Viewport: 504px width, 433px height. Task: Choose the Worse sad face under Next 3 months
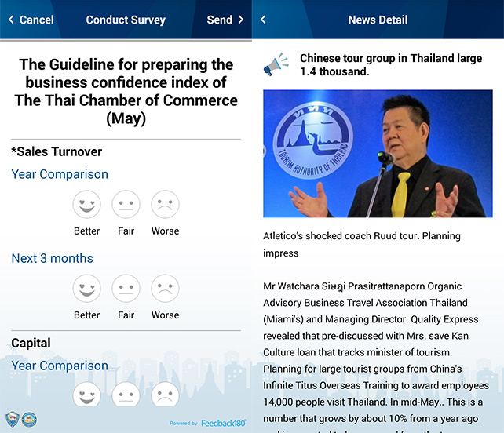(x=165, y=289)
